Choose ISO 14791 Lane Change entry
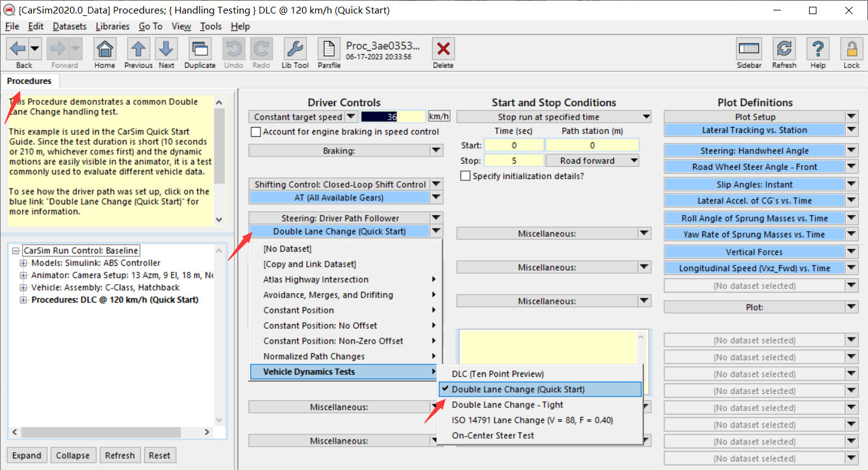Screen dimensions: 868x470 (x=532, y=420)
